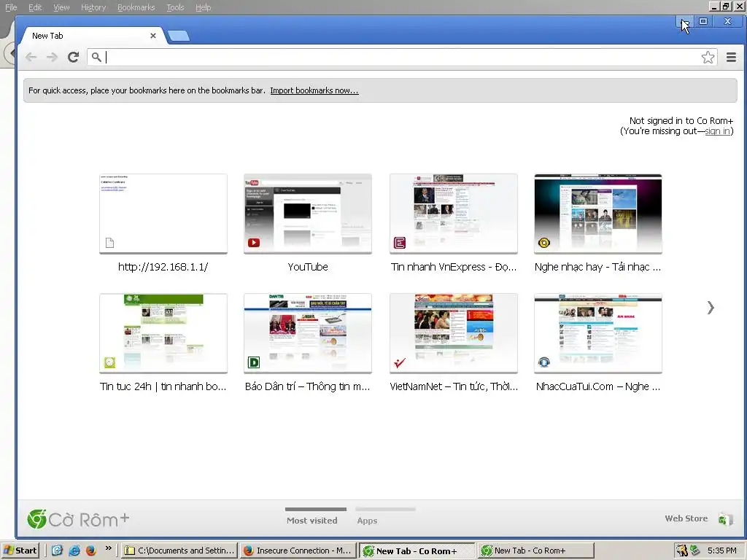The height and width of the screenshot is (560, 747).
Task: Open the YouTube thumbnail
Action: tap(308, 214)
